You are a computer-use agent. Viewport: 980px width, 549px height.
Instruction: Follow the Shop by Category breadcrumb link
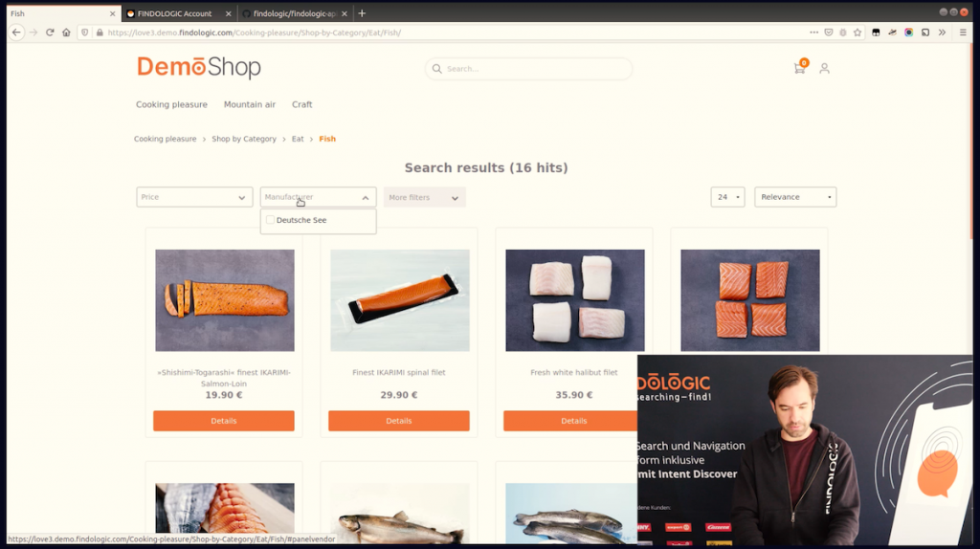(x=244, y=139)
